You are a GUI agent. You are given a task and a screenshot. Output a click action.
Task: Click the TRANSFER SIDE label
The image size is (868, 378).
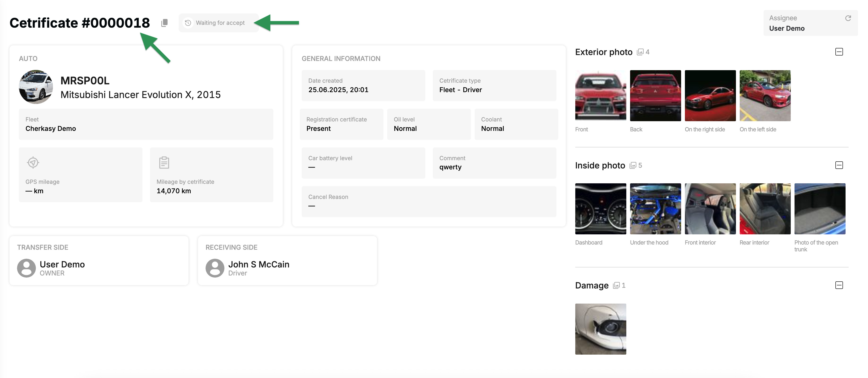pos(43,247)
